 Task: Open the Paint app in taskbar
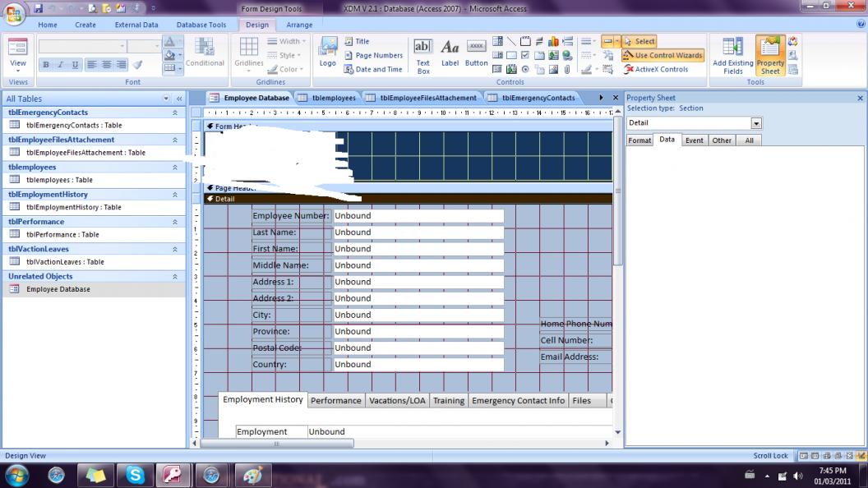coord(253,475)
